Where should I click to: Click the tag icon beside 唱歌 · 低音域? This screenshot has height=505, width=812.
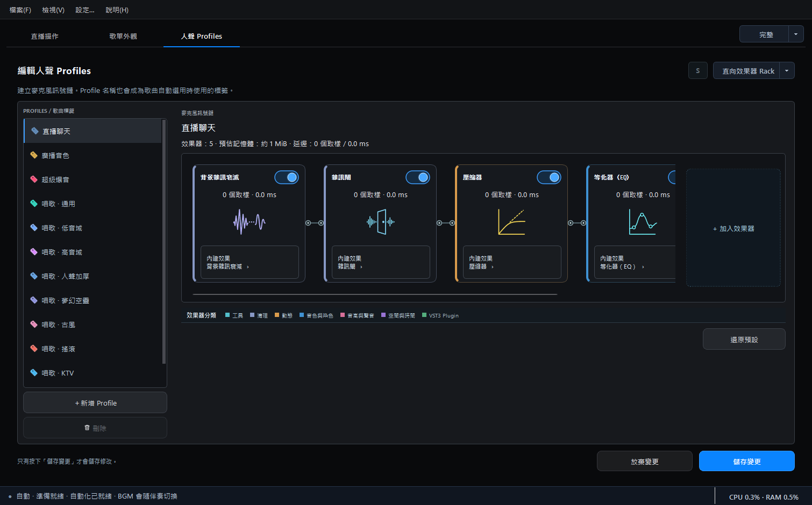click(x=34, y=228)
